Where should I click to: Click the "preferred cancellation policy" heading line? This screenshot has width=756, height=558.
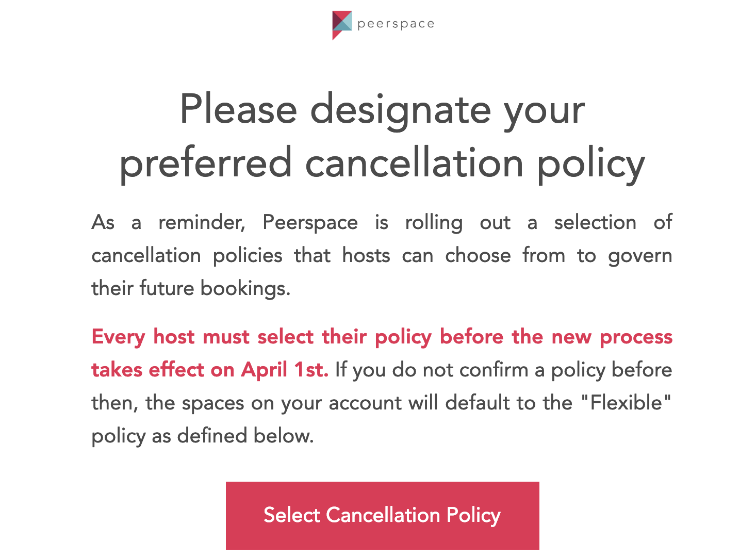[x=382, y=162]
